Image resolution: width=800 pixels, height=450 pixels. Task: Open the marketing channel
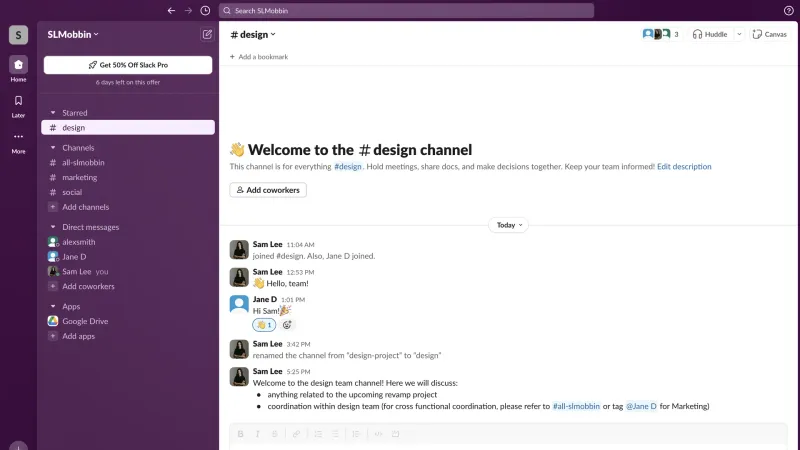128,177
